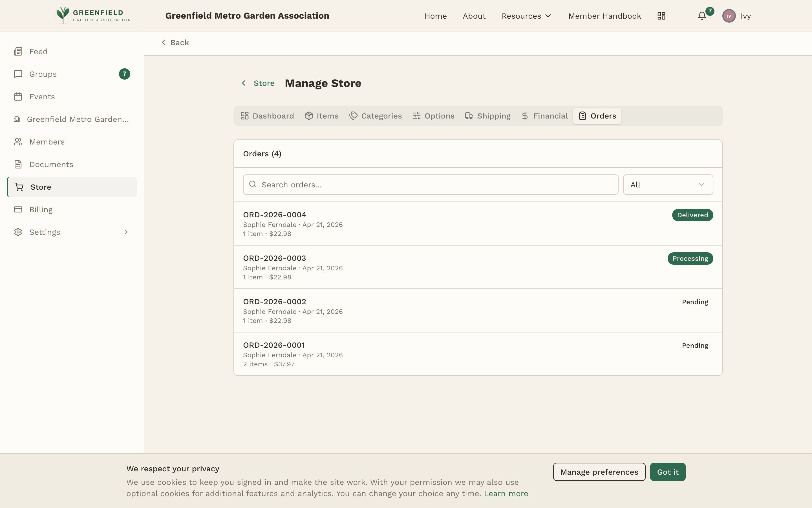Click the Feed newspaper icon in sidebar
Viewport: 812px width, 508px height.
pyautogui.click(x=18, y=51)
